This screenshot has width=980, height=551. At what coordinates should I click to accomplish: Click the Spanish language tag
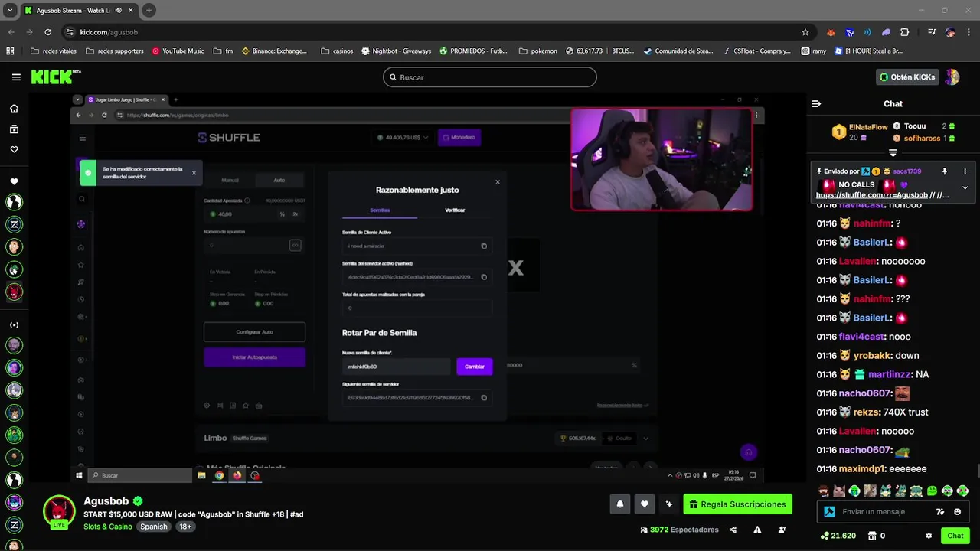[153, 527]
